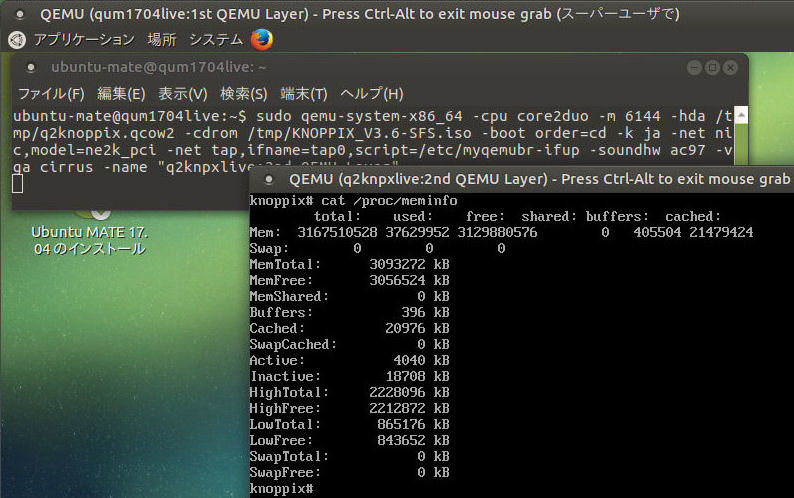Click the LowFree value 843652 kB
Screen dimensions: 794x498
413,440
